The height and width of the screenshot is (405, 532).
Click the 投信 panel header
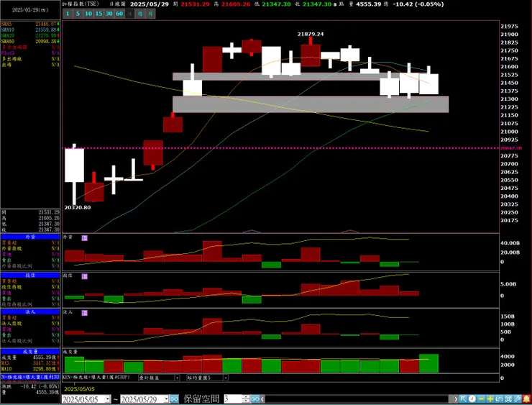click(x=30, y=276)
